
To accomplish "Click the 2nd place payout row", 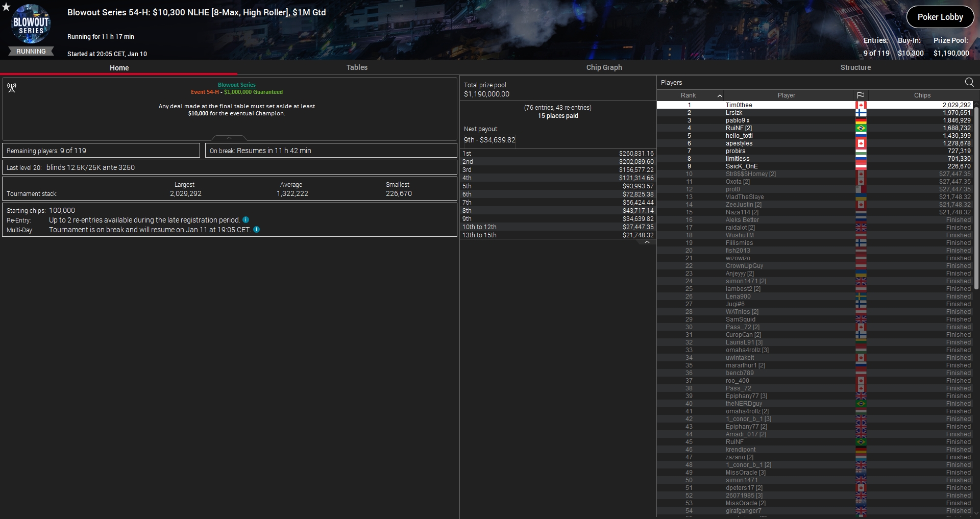I will coord(558,162).
